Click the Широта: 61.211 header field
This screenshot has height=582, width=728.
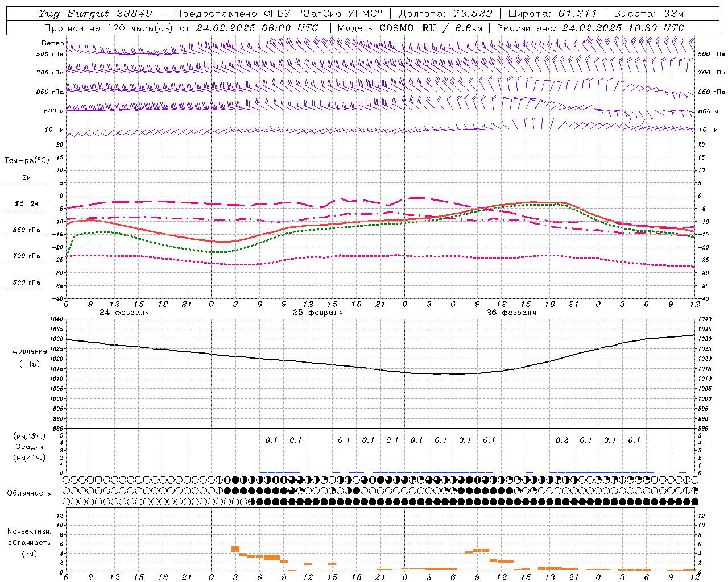coord(552,14)
